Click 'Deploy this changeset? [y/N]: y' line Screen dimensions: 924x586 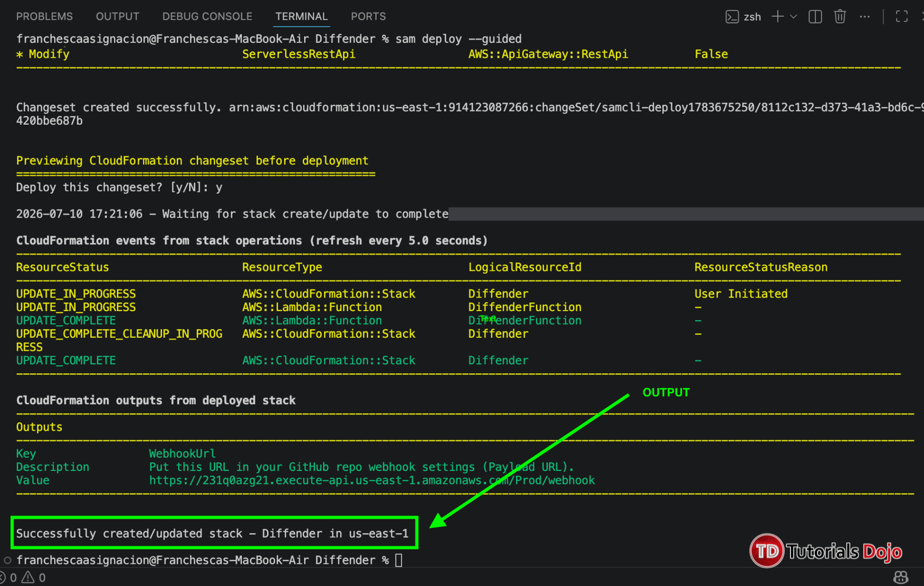119,187
